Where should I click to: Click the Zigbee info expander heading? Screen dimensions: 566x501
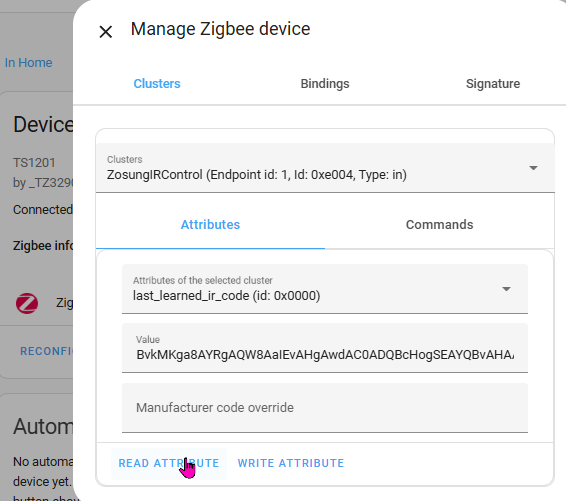(43, 246)
